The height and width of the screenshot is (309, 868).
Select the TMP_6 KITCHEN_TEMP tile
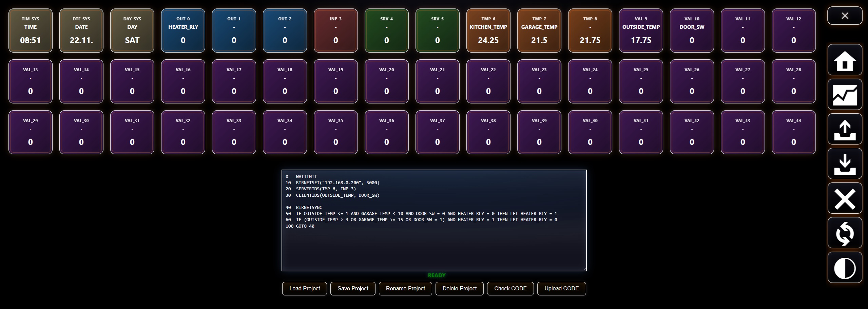488,31
